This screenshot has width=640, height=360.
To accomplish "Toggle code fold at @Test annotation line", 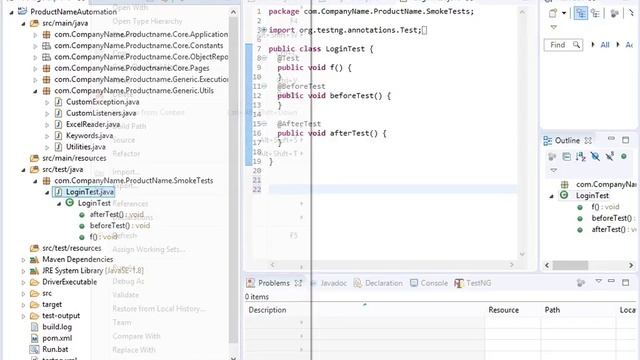I will 264,58.
